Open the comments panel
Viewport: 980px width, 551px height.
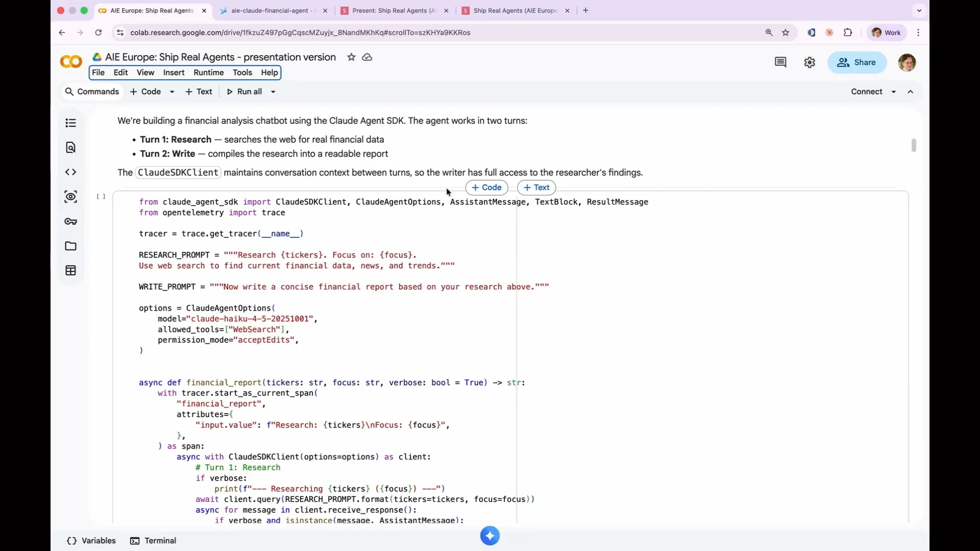[x=780, y=62]
